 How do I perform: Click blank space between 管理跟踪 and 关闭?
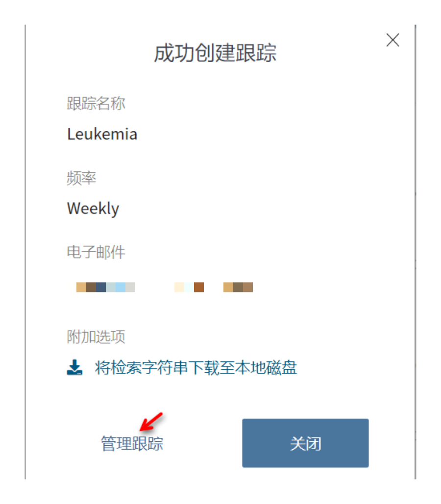pos(203,443)
